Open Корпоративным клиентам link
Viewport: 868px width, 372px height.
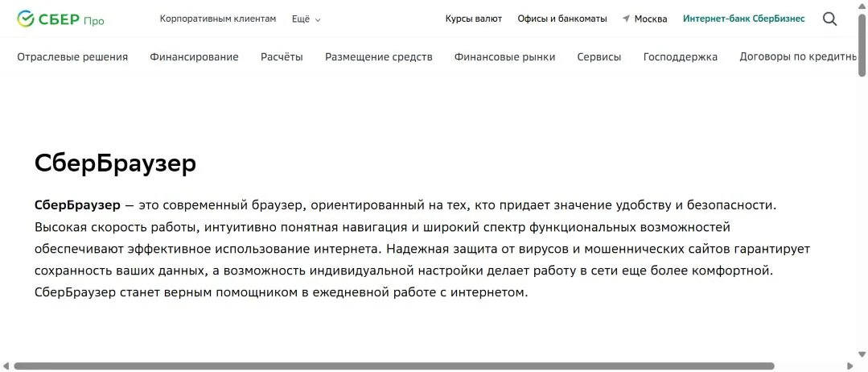(217, 19)
